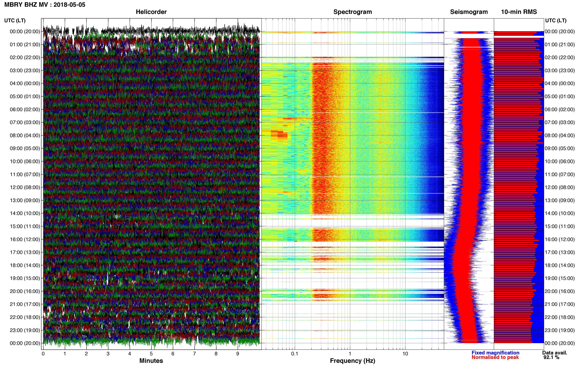Screen dimensions: 588x368
Task: Click left time label '07:00 (03:00)'
Action: point(25,122)
